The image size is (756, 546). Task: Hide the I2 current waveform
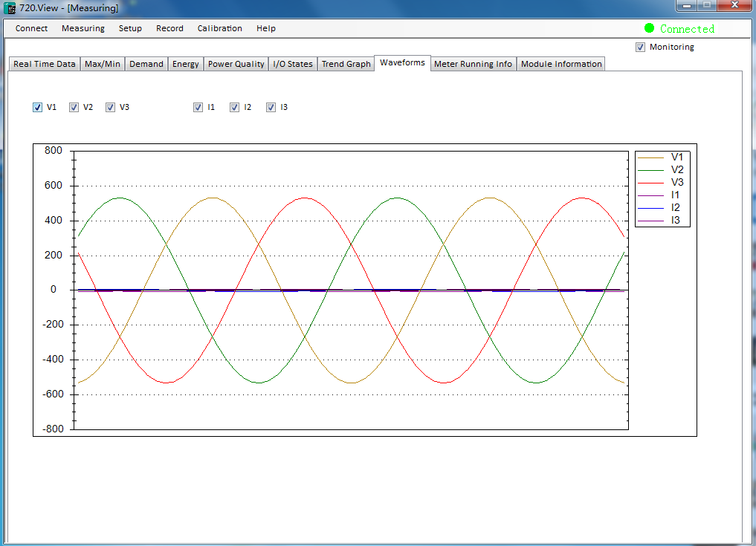(235, 107)
